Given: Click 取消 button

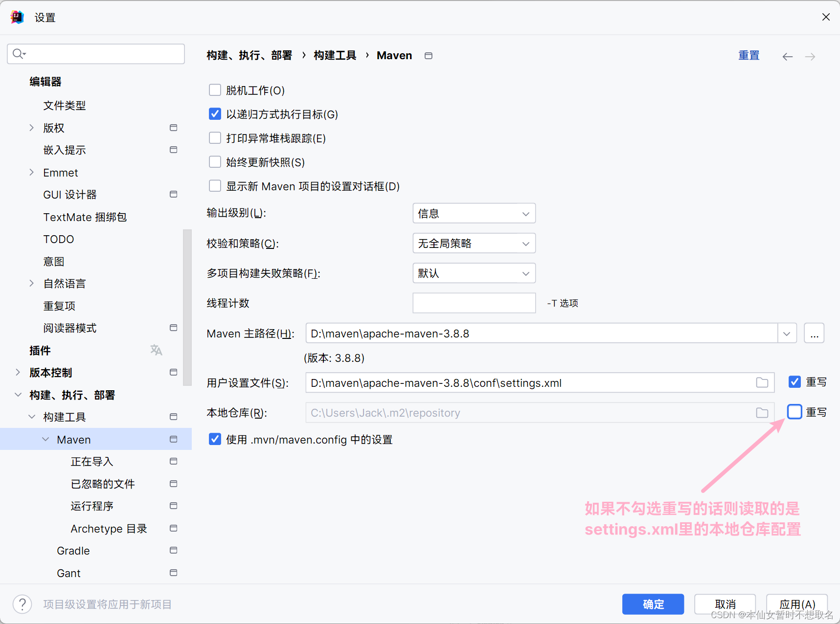Looking at the screenshot, I should 725,604.
